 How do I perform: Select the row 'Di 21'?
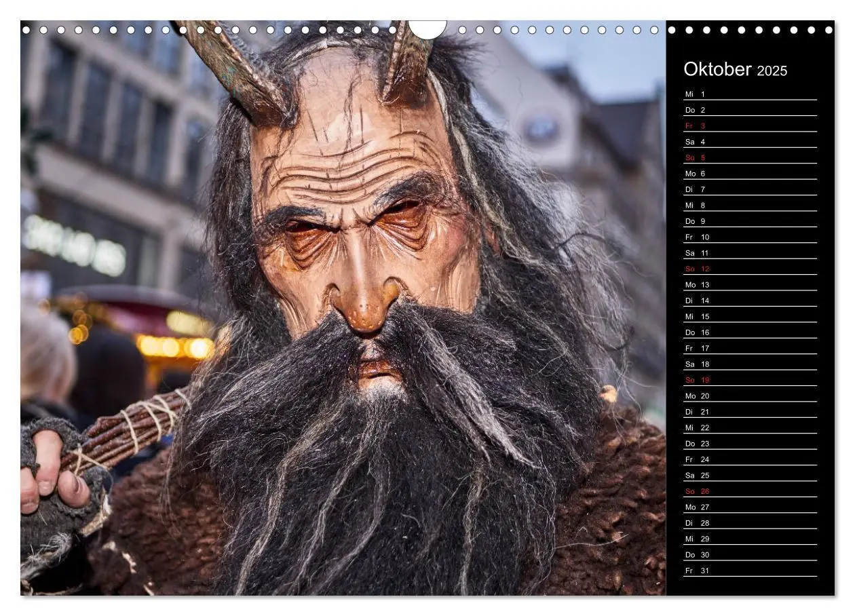(x=750, y=411)
